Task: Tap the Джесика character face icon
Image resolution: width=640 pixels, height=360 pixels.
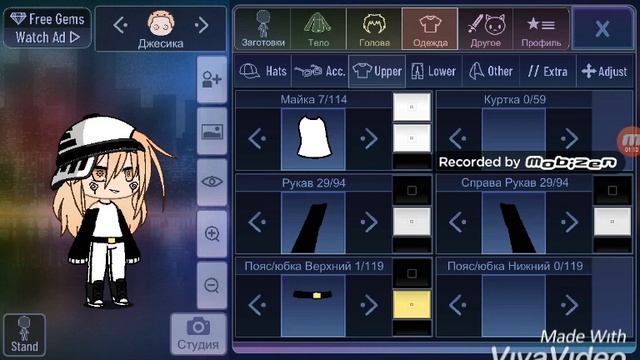Action: coord(161,24)
